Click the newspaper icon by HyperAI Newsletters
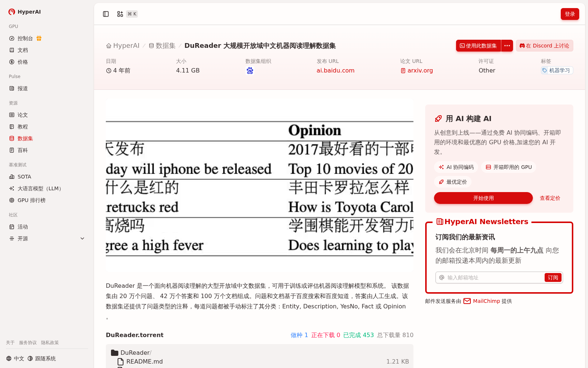 click(440, 222)
